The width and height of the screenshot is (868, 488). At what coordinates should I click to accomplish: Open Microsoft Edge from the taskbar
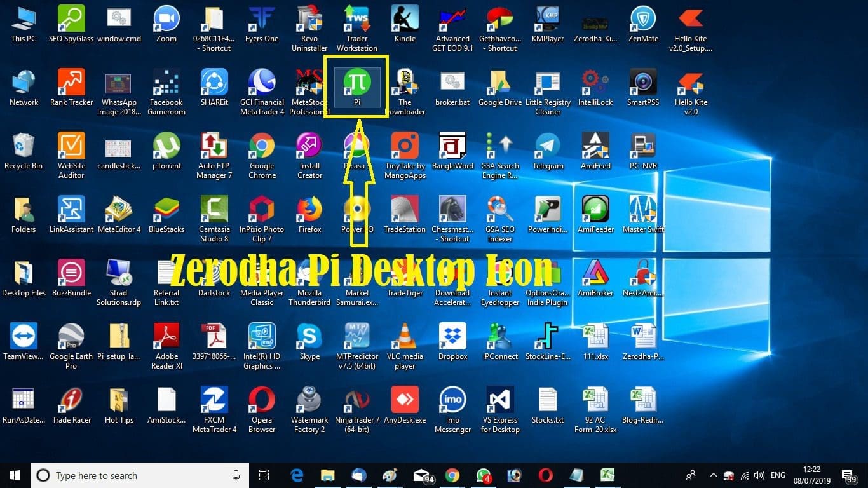297,475
